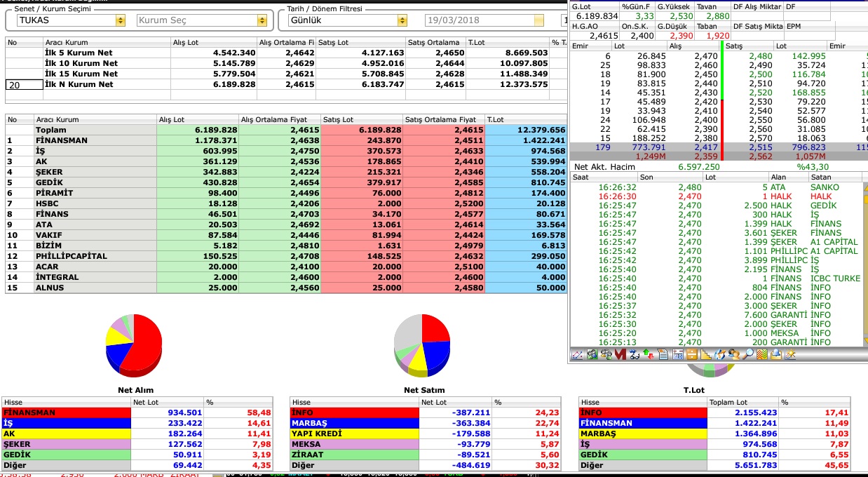Image resolution: width=868 pixels, height=477 pixels.
Task: Select the HSBC broker row
Action: pyautogui.click(x=285, y=203)
